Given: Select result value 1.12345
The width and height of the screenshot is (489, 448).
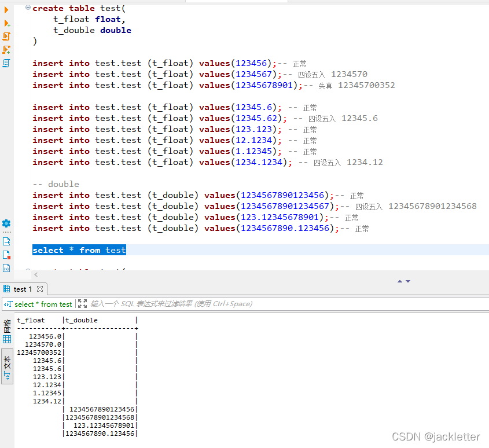Looking at the screenshot, I should (x=47, y=393).
